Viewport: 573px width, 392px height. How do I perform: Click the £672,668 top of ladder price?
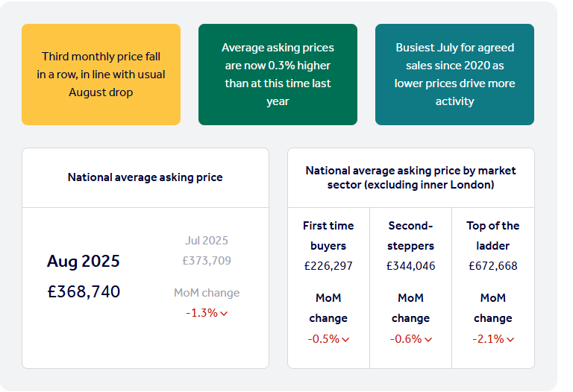tap(492, 266)
